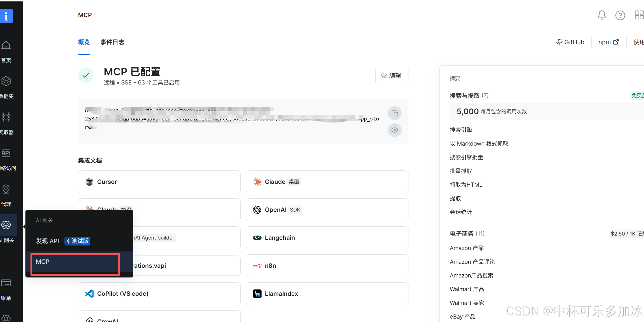Viewport: 644px width, 322px height.
Task: Click the n8n logo icon
Action: pyautogui.click(x=257, y=266)
